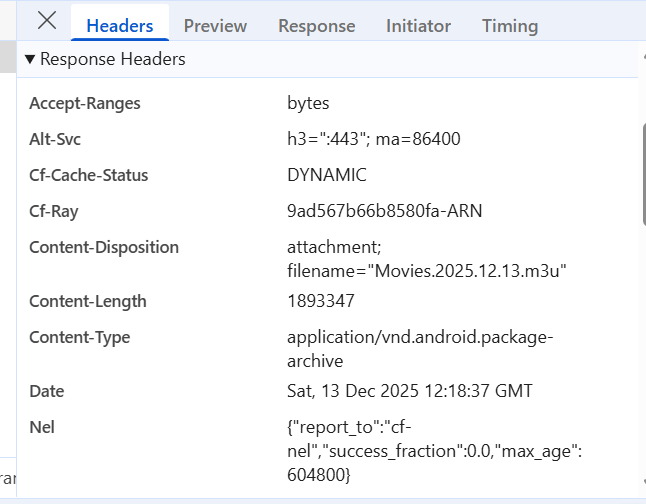Image resolution: width=646 pixels, height=504 pixels.
Task: Open the Preview tab
Action: (x=215, y=26)
